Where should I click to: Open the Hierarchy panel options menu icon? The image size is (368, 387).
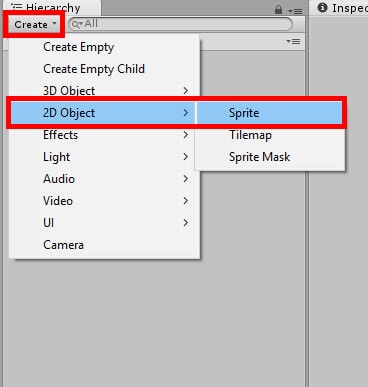[295, 11]
